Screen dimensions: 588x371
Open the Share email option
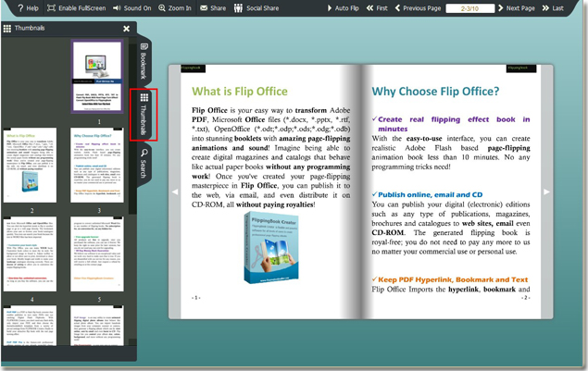(213, 8)
